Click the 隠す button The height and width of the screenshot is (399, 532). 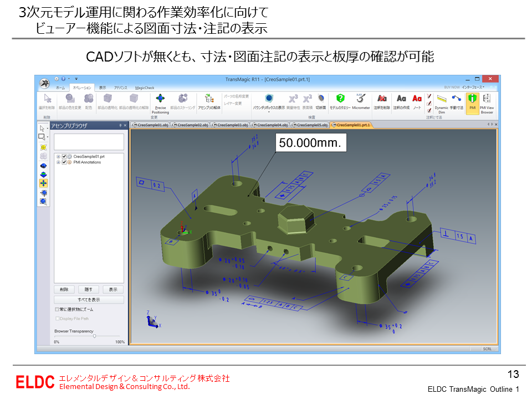point(89,289)
